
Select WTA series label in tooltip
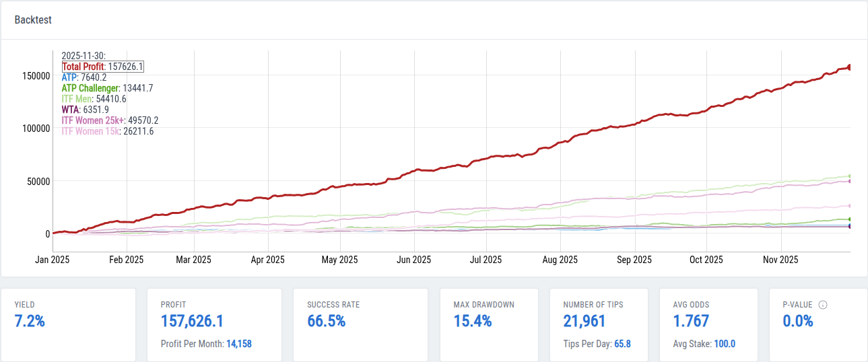(70, 110)
